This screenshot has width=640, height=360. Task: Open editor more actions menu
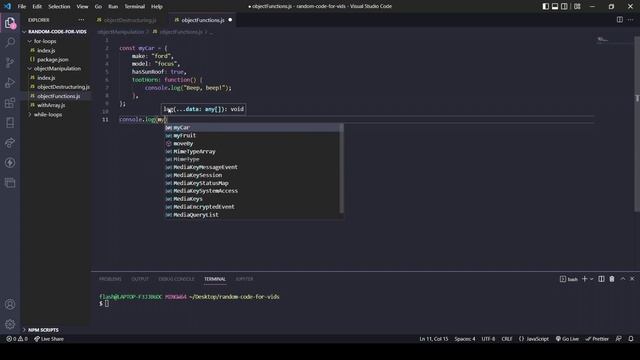631,20
